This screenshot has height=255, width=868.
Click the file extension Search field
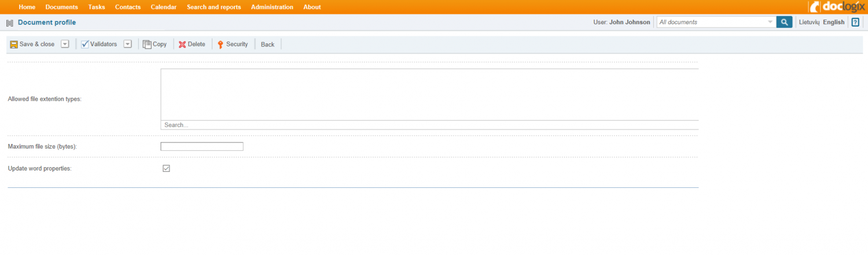pos(428,125)
